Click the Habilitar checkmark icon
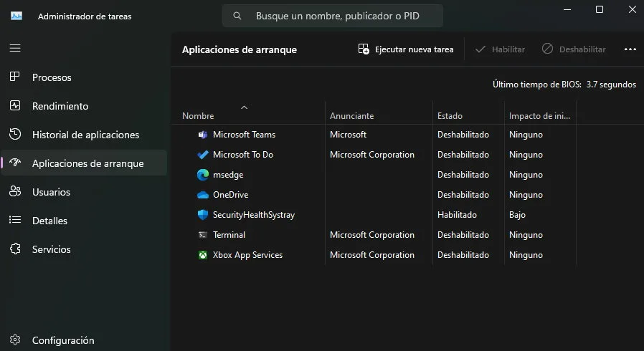Viewport: 644px width, 351px height. [x=480, y=49]
